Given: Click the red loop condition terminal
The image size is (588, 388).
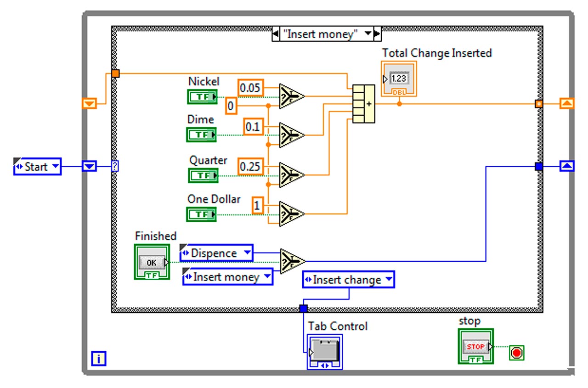Looking at the screenshot, I should point(516,353).
